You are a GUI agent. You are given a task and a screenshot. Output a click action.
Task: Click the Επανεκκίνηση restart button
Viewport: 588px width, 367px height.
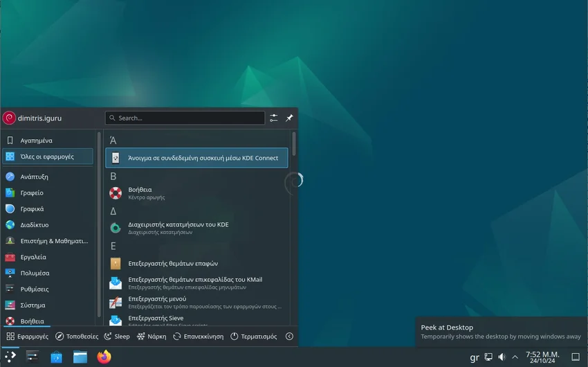click(199, 337)
